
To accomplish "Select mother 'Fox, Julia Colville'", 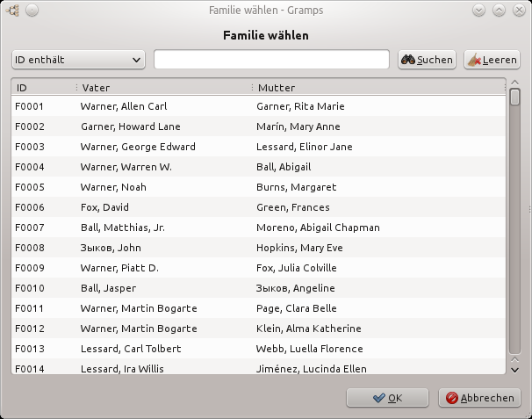I will (x=297, y=268).
